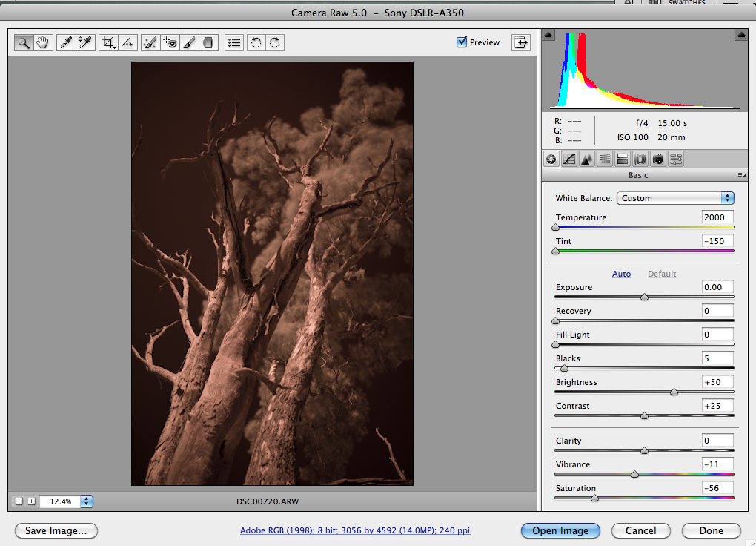Image resolution: width=756 pixels, height=546 pixels.
Task: Select the Hand tool
Action: click(x=42, y=42)
